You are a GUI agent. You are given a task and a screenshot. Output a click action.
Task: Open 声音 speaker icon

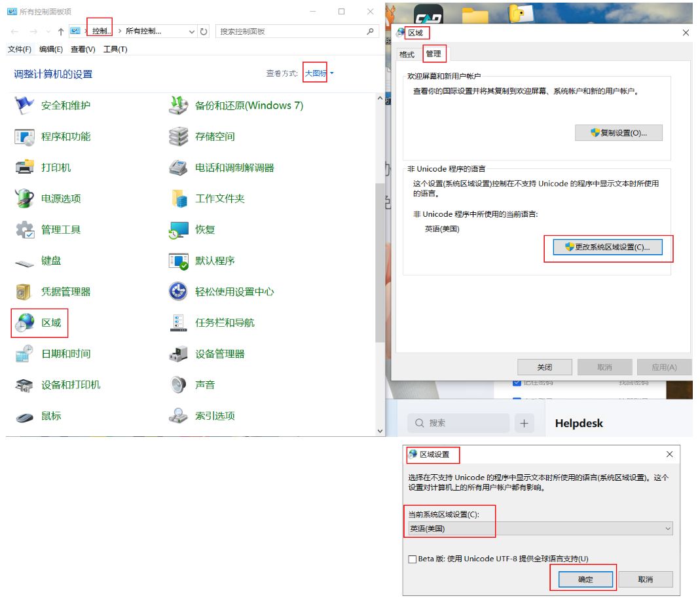(179, 384)
